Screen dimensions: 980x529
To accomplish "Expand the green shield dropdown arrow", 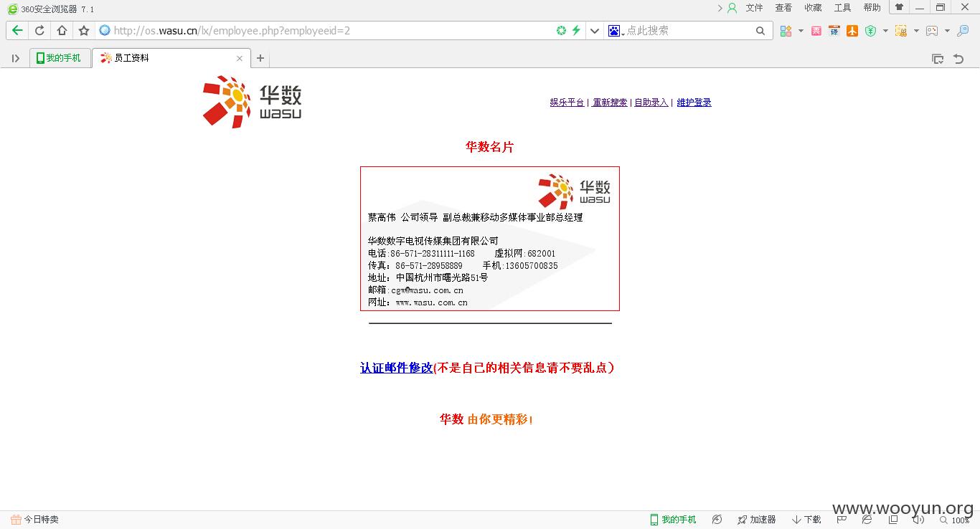I will (885, 31).
